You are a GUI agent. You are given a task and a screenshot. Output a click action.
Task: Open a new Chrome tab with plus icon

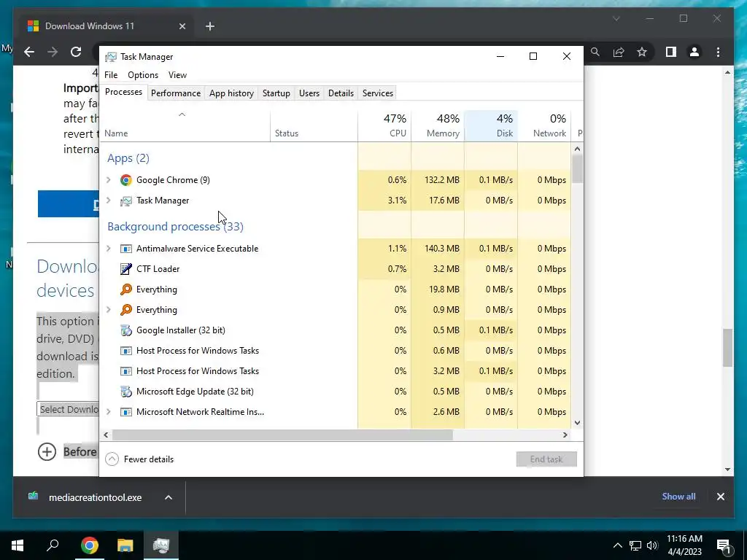pyautogui.click(x=210, y=26)
